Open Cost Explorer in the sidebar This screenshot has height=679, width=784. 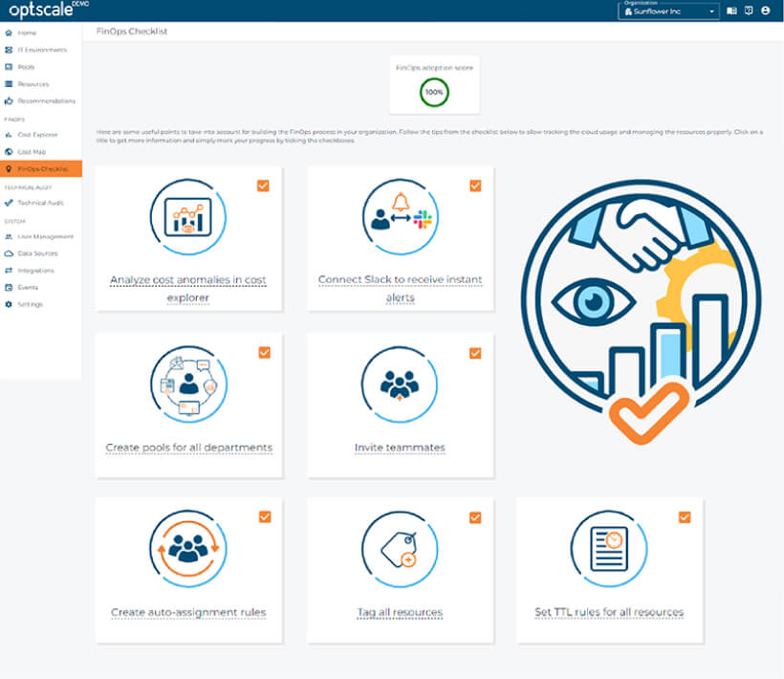pos(41,135)
